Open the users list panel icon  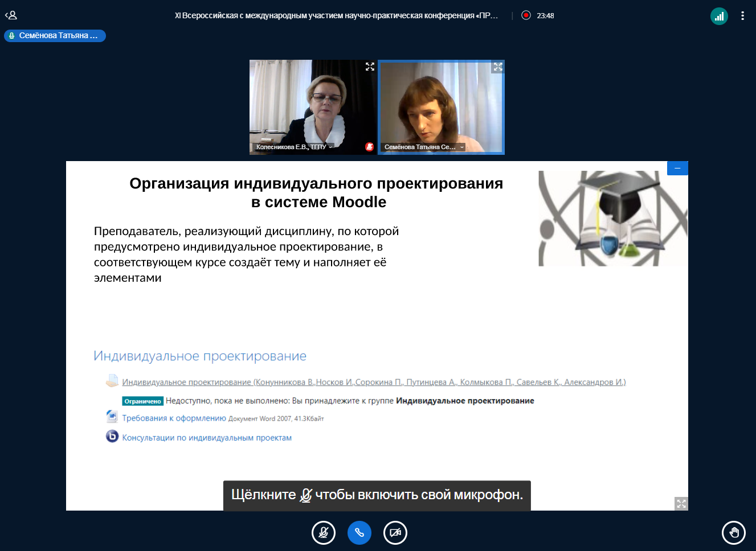pos(11,15)
